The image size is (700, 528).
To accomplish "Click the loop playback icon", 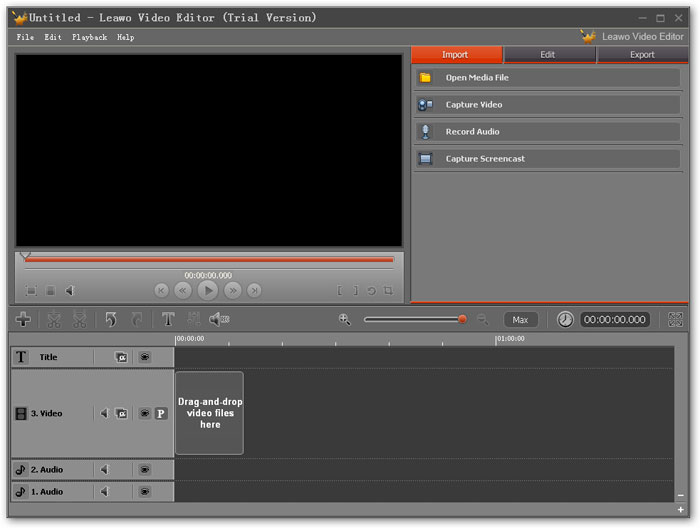I will (371, 291).
